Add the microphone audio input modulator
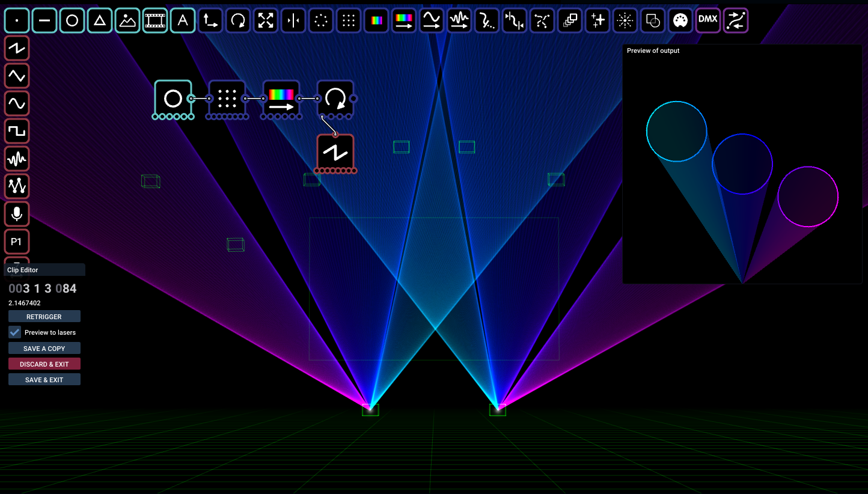The height and width of the screenshot is (494, 868). point(17,214)
